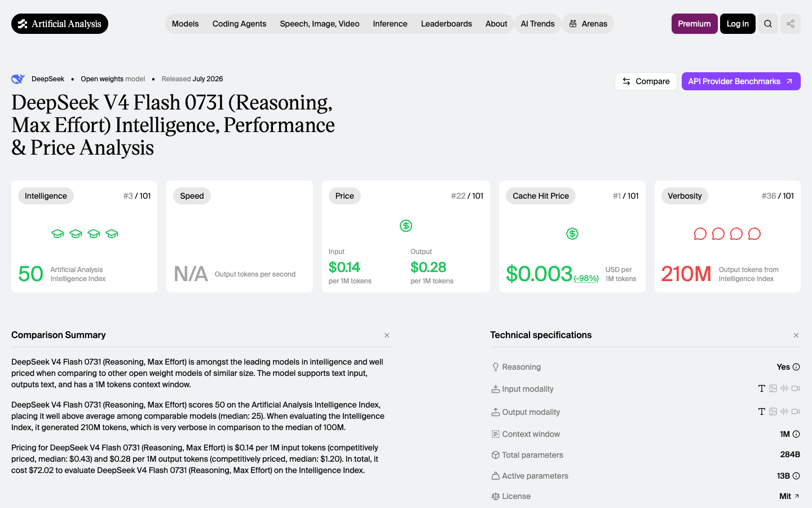Image resolution: width=812 pixels, height=508 pixels.
Task: Click the Active parameters row icon
Action: (x=496, y=476)
